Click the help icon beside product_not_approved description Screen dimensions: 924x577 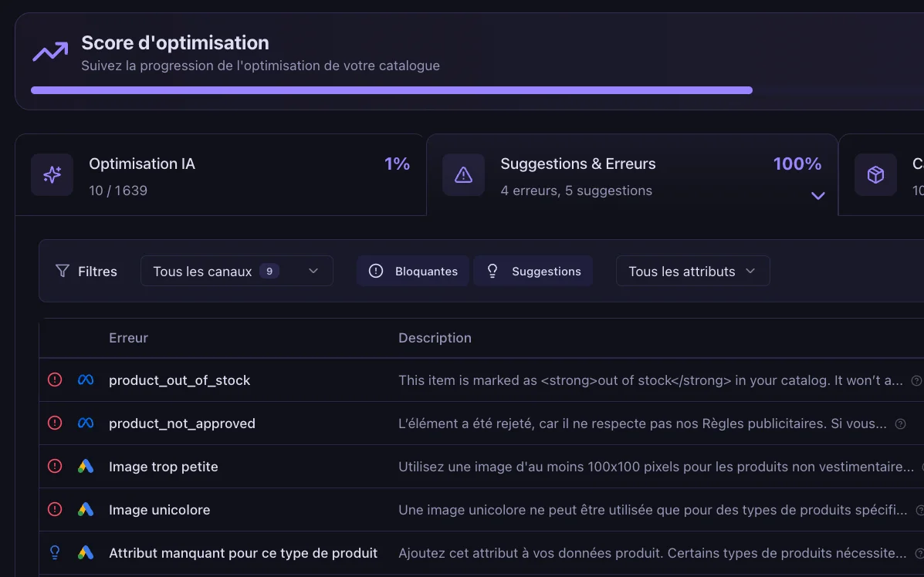pyautogui.click(x=900, y=423)
